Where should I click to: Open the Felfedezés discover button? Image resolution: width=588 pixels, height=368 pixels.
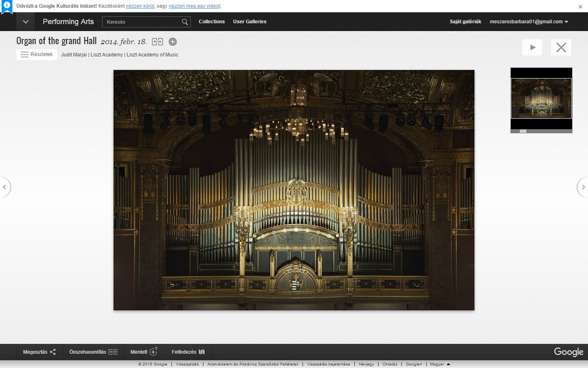point(188,352)
